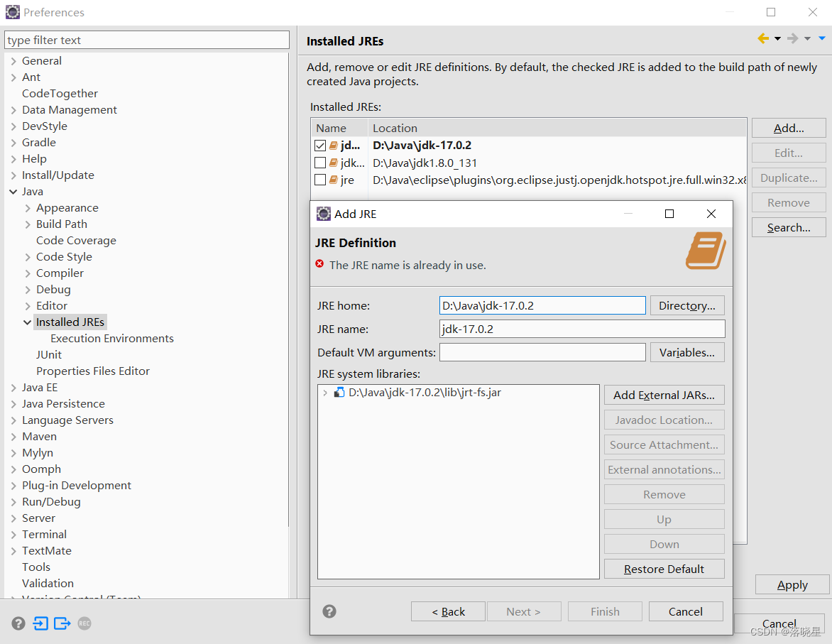The width and height of the screenshot is (832, 644).
Task: Click the Add... button in Installed JREs
Action: pyautogui.click(x=789, y=128)
